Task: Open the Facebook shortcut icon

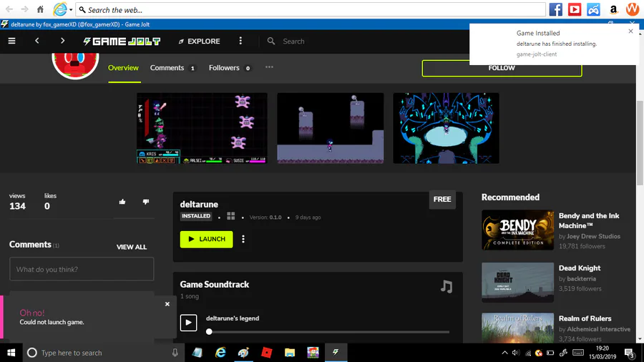Action: pyautogui.click(x=556, y=9)
